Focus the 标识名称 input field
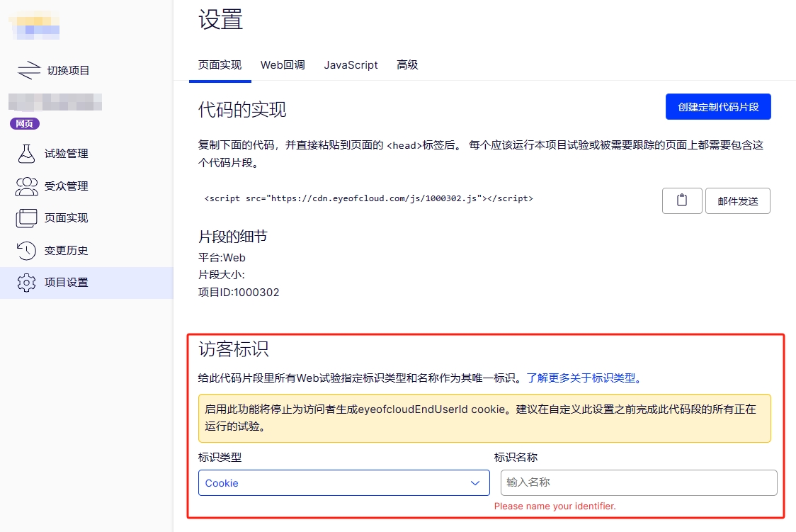This screenshot has width=796, height=532. pos(638,482)
